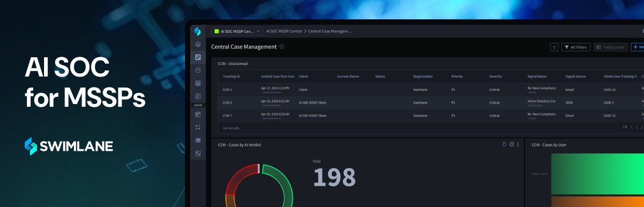Sort by Organization column header
Viewport: 644px width, 207px height.
tap(423, 77)
